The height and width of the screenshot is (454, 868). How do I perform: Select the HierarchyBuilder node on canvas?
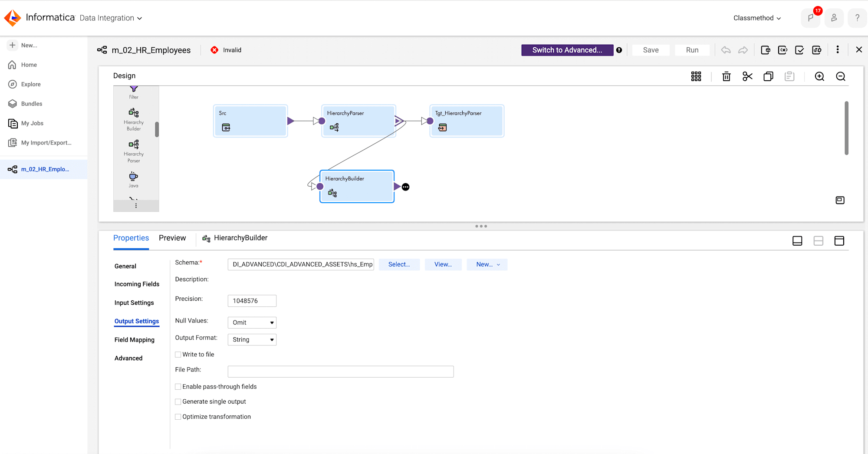point(357,186)
